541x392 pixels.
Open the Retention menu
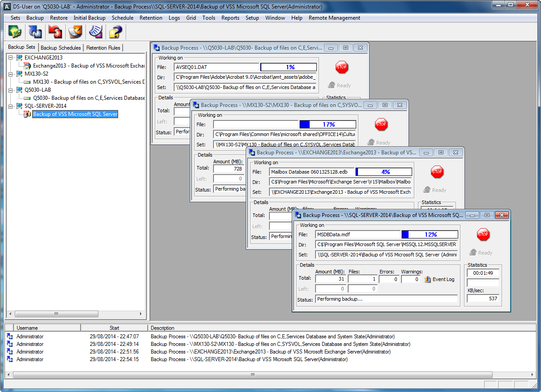[x=151, y=18]
